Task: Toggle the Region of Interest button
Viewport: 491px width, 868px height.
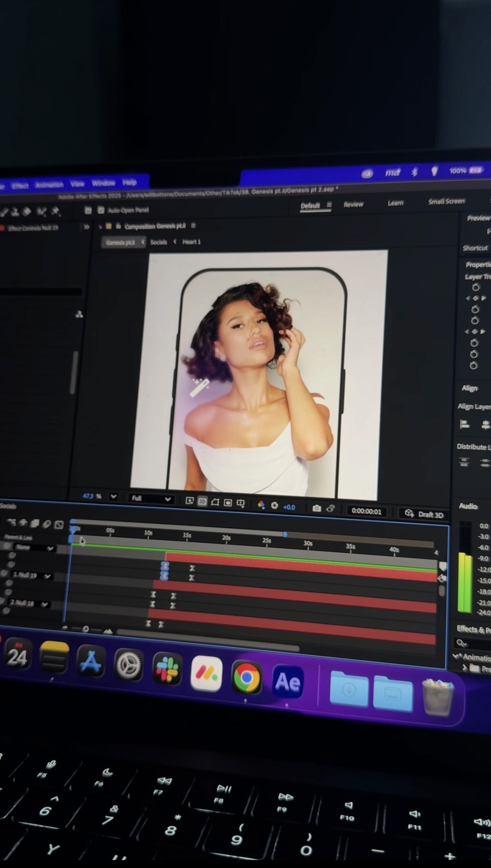Action: 228,503
